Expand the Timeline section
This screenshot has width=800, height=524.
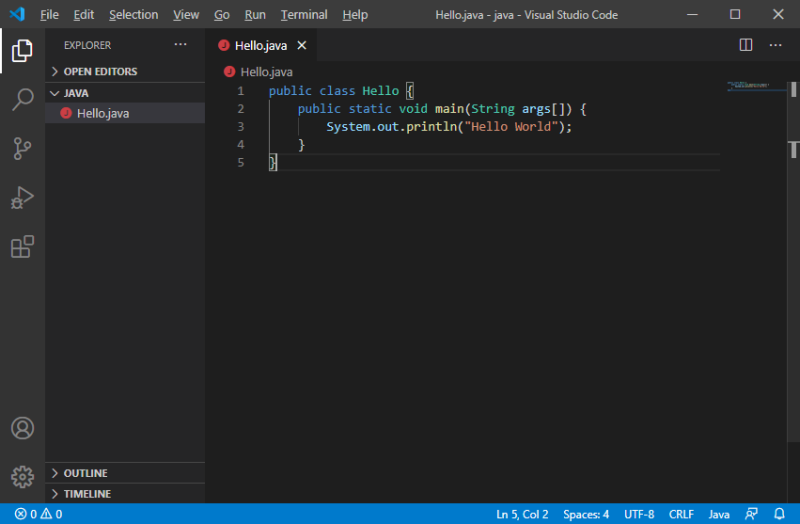[x=125, y=494]
